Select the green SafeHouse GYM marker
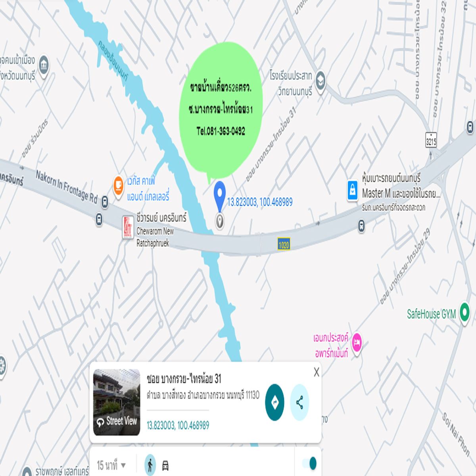Screen dimensions: 476x476 (464, 313)
